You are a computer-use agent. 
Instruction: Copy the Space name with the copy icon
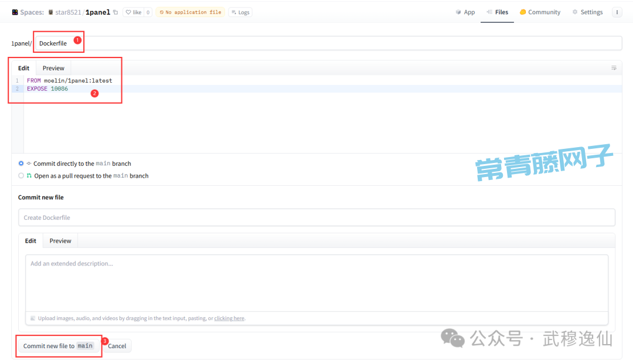(x=115, y=12)
